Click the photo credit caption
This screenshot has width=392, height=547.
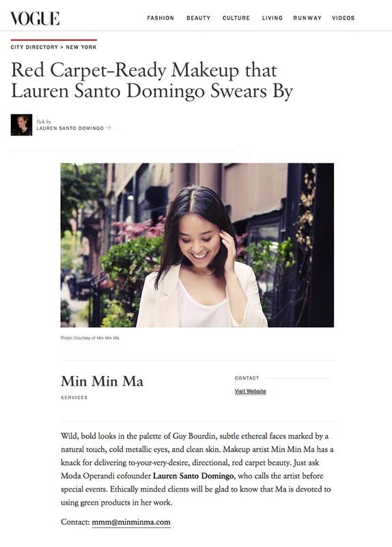pos(90,338)
